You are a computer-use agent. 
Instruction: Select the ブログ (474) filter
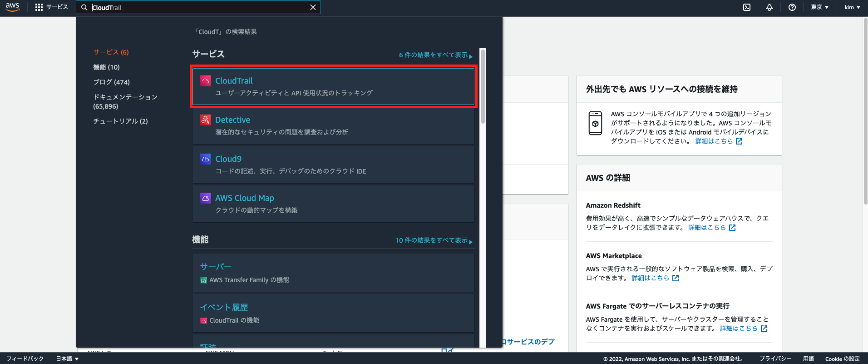tap(111, 82)
